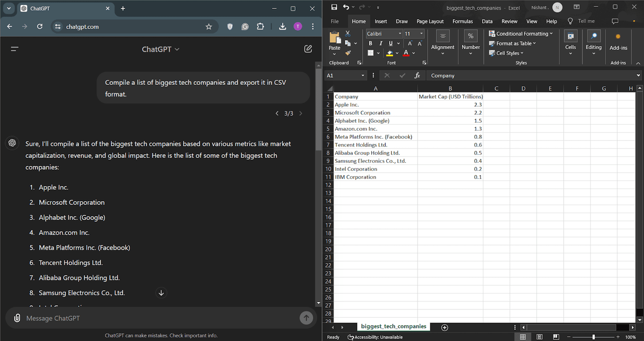Open Chrome tab search dropdown
This screenshot has height=341, width=644.
pos(9,8)
